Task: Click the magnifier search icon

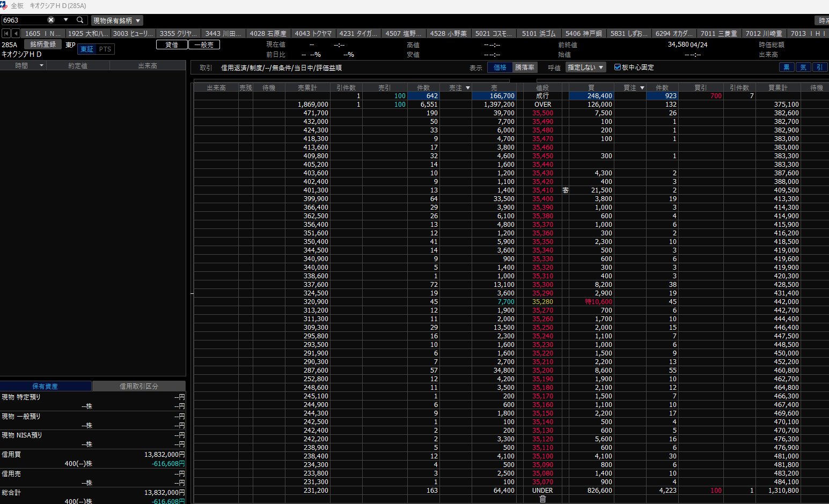Action: point(80,20)
